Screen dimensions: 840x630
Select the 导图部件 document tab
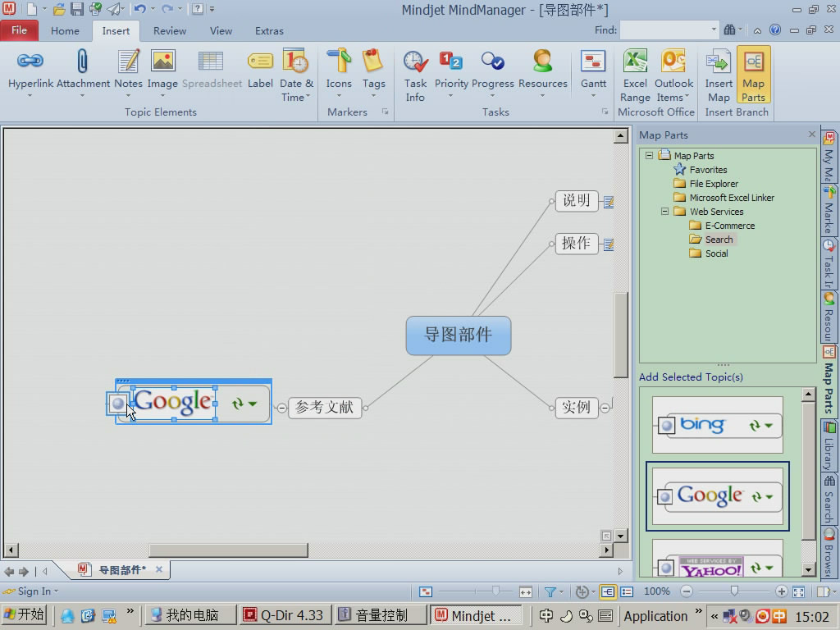coord(121,570)
